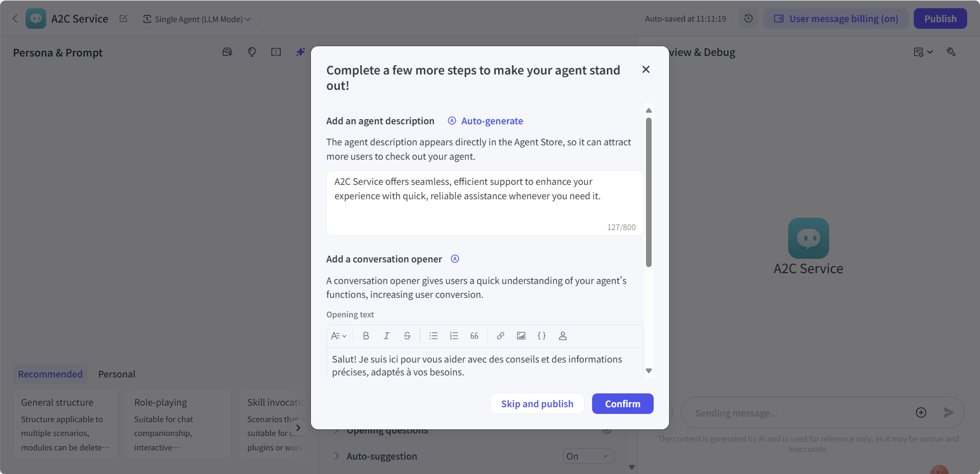Screen dimensions: 980x474
Task: Click the Confirm button
Action: click(x=622, y=404)
